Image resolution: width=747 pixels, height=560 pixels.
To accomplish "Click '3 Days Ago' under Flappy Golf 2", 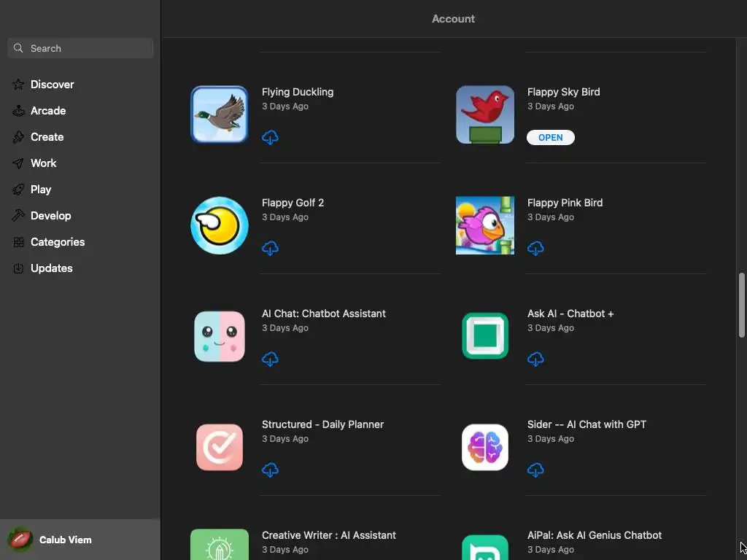I will point(285,217).
